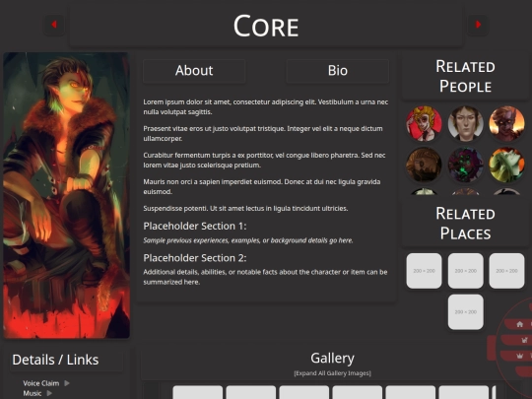Go to previous character with left red arrow
The width and height of the screenshot is (532, 399).
pos(54,25)
